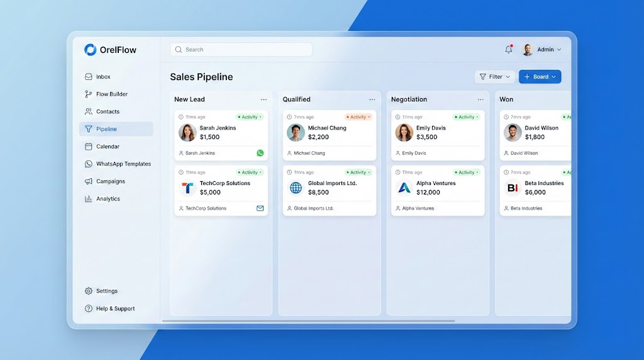This screenshot has width=644, height=360.
Task: Open the Board dropdown button
Action: tap(540, 77)
